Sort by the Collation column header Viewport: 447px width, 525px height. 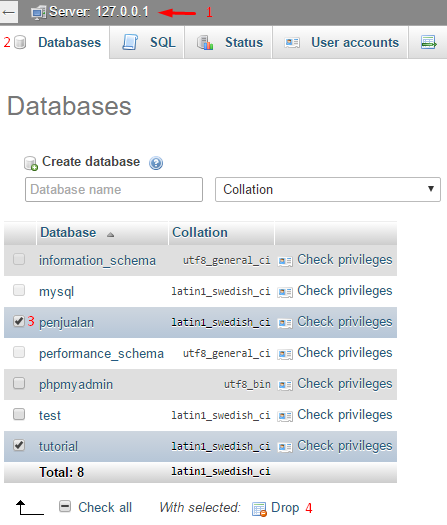200,232
